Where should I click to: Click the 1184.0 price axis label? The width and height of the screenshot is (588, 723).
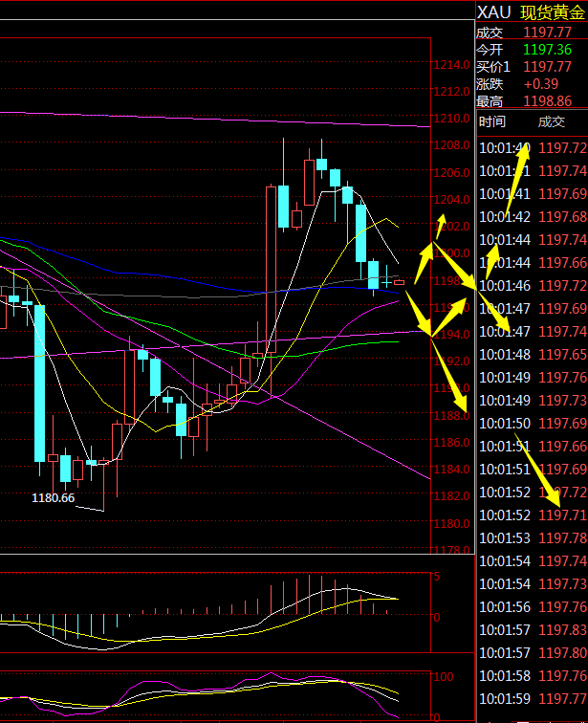451,470
